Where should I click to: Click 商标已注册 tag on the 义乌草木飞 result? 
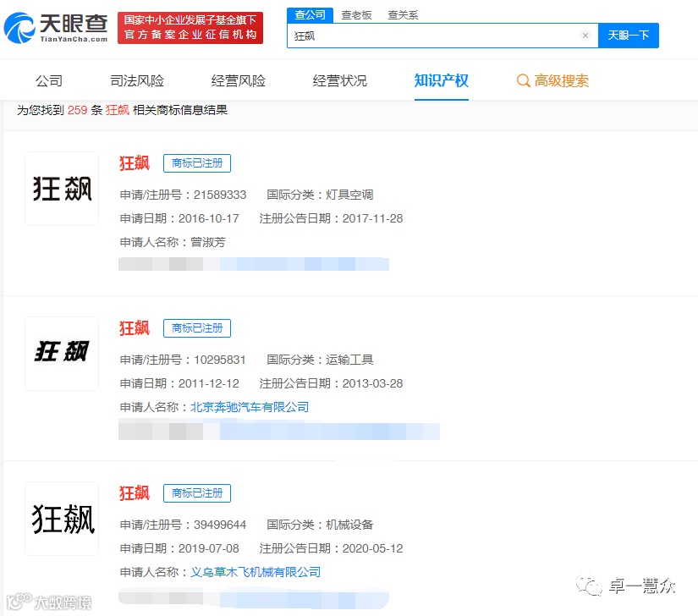[197, 493]
